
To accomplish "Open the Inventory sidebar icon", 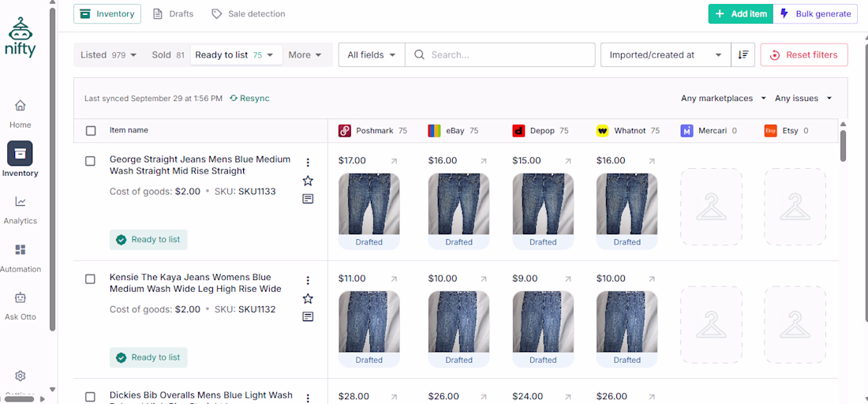I will (x=20, y=154).
